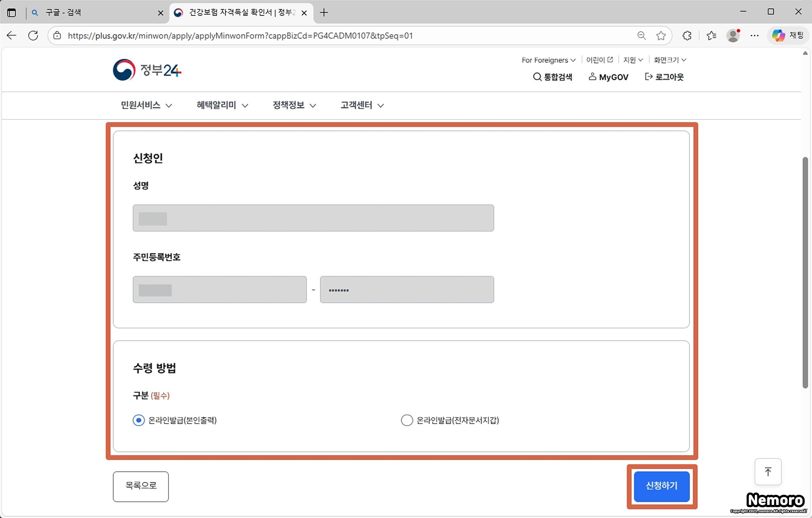Click the 로그아웃 logout icon
Screen dimensions: 812x518
pos(649,77)
